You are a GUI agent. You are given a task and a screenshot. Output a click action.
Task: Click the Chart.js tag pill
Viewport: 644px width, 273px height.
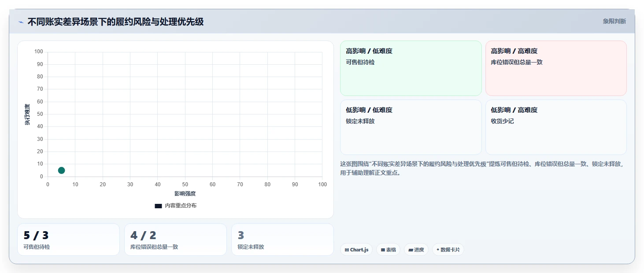tap(356, 250)
